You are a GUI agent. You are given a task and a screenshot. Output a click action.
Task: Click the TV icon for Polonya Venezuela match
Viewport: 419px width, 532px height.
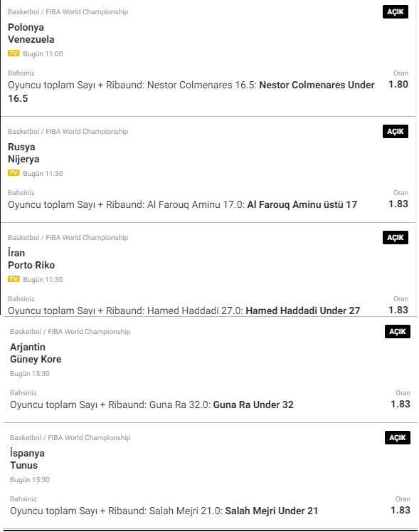[x=14, y=53]
